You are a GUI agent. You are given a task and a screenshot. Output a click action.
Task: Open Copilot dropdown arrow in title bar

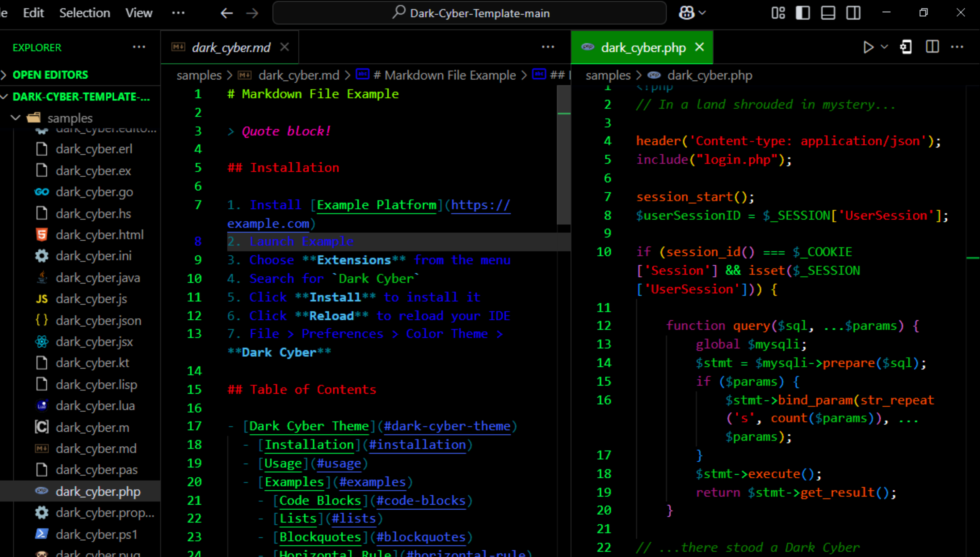coord(702,13)
